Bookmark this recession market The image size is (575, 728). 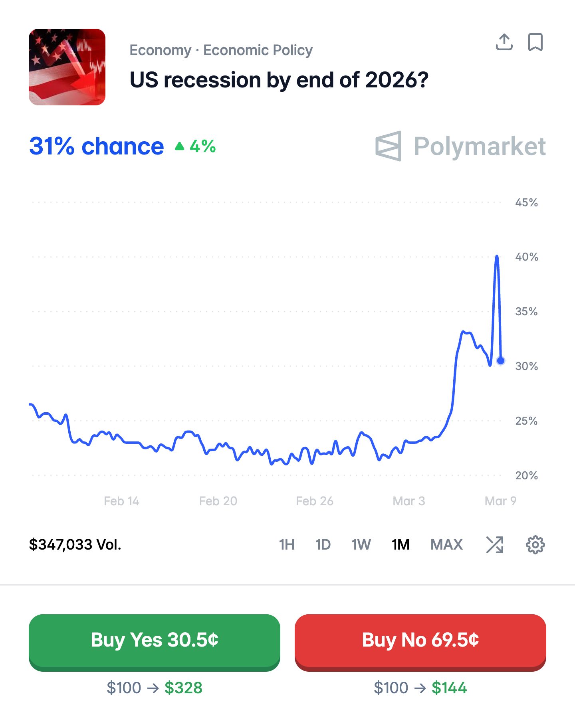tap(535, 42)
